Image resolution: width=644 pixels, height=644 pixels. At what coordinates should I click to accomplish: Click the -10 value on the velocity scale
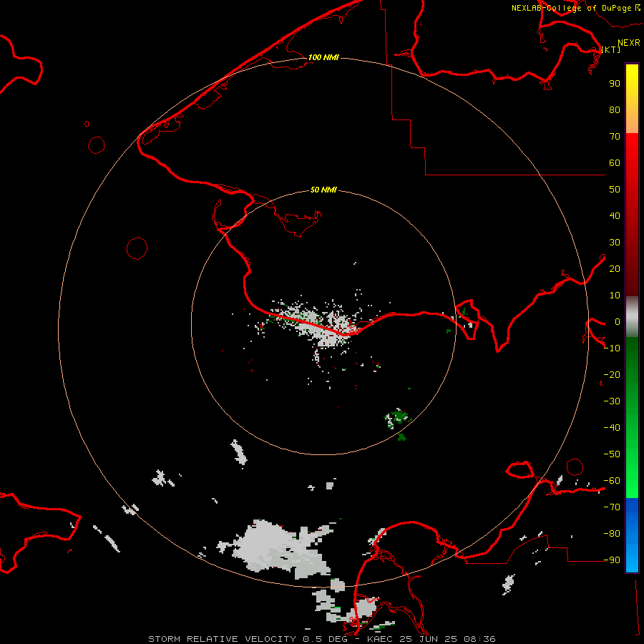pos(612,348)
